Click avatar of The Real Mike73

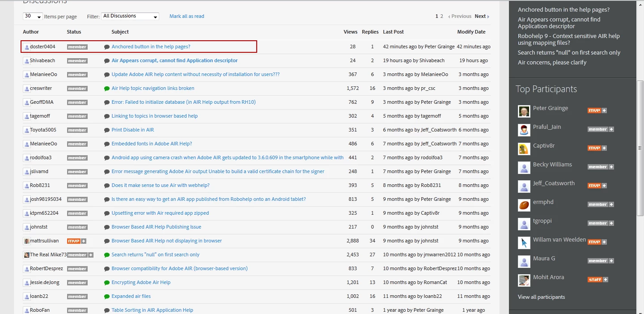click(x=26, y=255)
